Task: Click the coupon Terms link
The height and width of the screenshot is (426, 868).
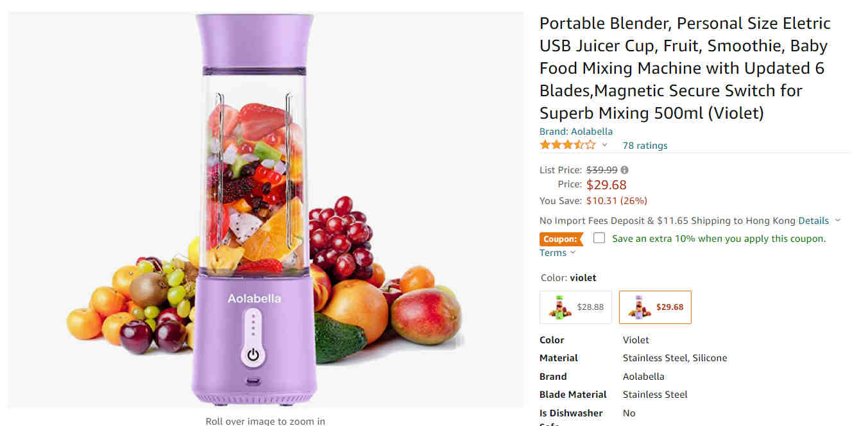Action: pyautogui.click(x=553, y=253)
